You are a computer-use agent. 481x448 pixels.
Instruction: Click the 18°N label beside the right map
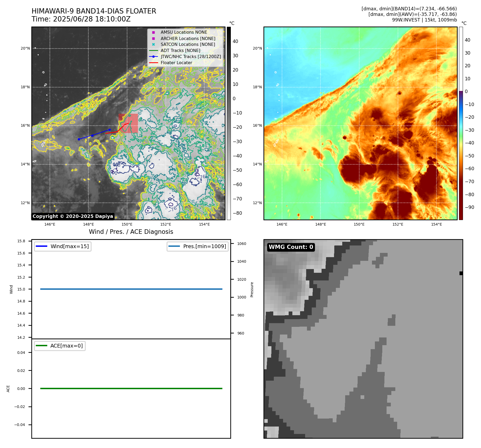257,87
